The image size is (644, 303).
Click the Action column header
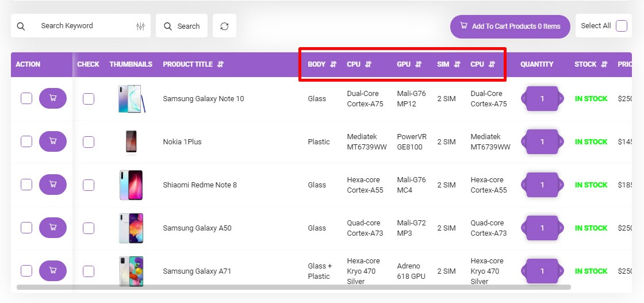28,64
